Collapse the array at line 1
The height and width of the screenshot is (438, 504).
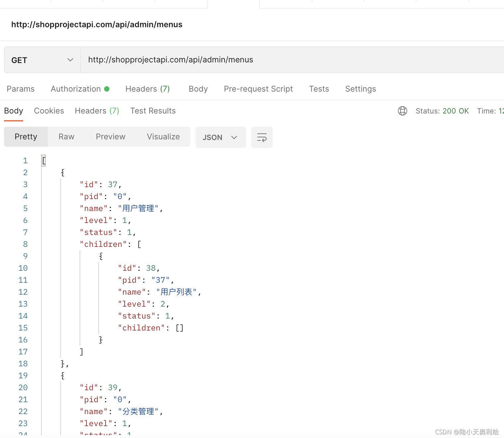coord(44,161)
